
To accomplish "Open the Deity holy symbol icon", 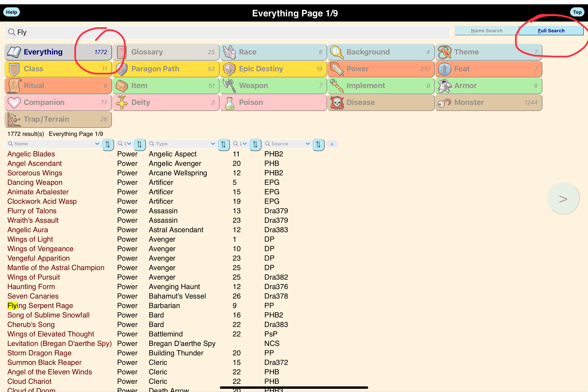I will click(x=122, y=103).
